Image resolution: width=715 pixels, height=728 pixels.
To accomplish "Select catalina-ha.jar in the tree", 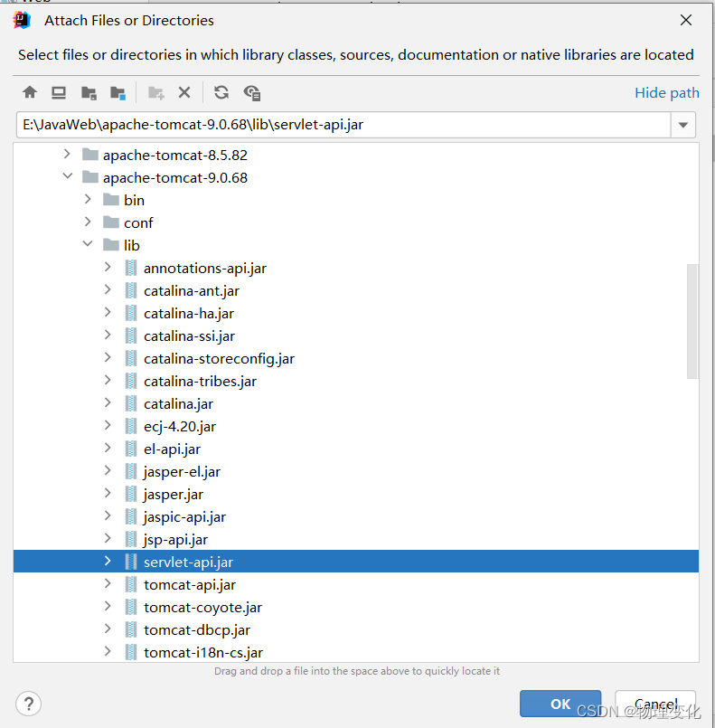I will pos(188,314).
